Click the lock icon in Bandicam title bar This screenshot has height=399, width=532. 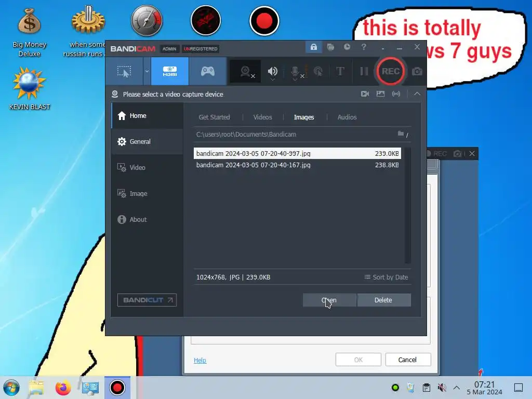(314, 47)
